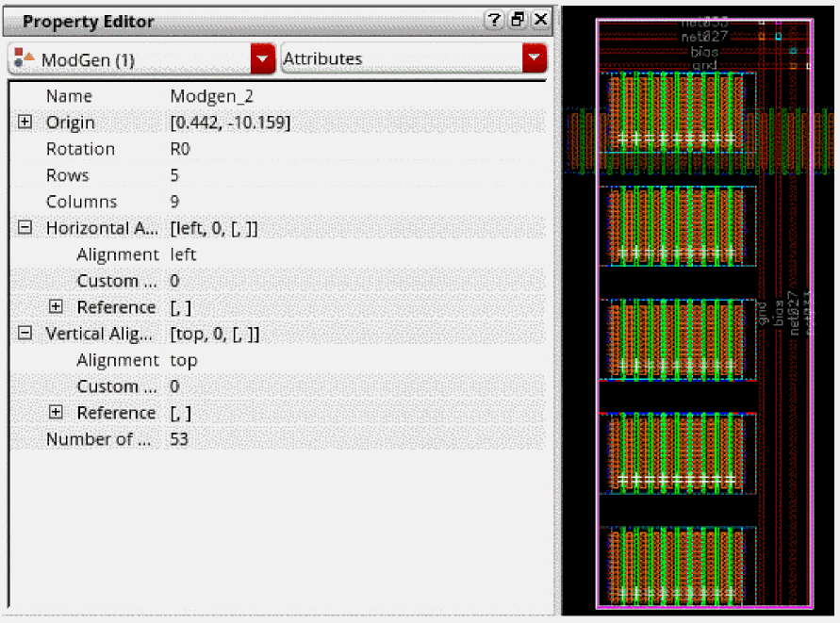Click the Rotation value R0
This screenshot has height=623, width=840.
click(x=180, y=149)
